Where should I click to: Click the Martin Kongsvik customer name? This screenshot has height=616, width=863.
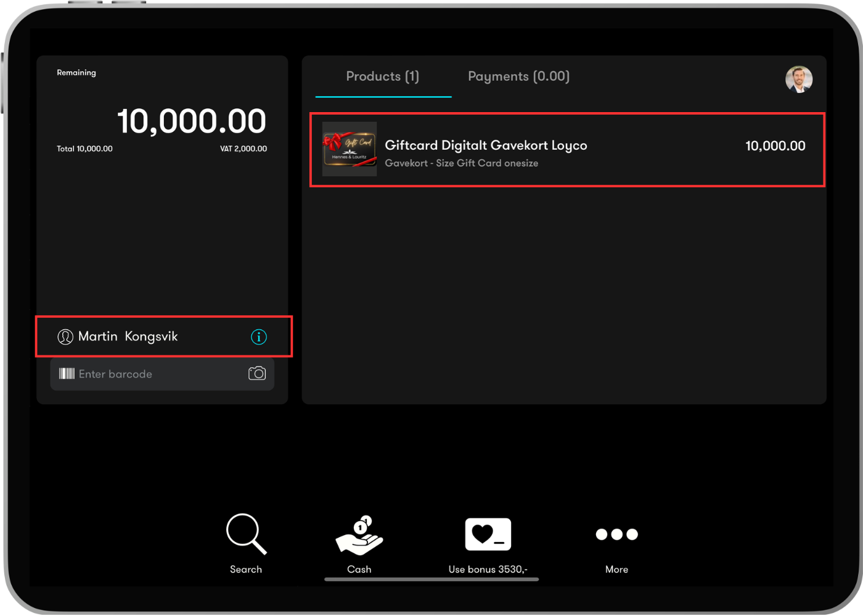tap(128, 336)
